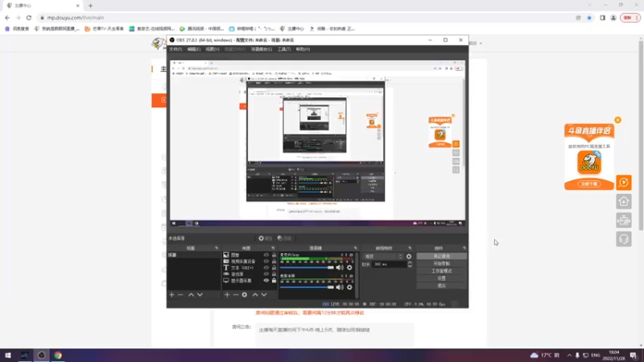Mute the 桌面音频 desktop audio speaker

[x=340, y=287]
